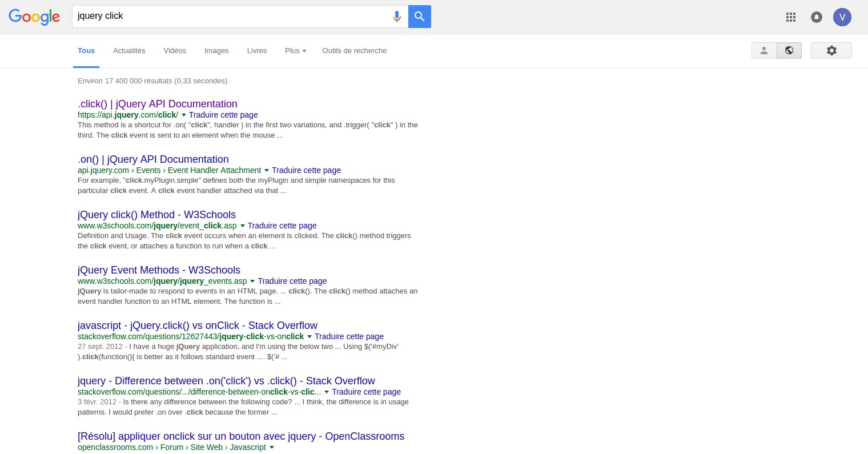The height and width of the screenshot is (454, 868).
Task: Click 'Traduire cette page' for jQuery click() Method
Action: (x=282, y=226)
